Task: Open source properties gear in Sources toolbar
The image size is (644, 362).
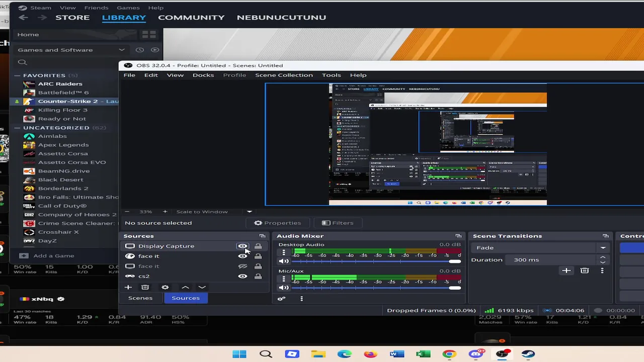Action: point(165,287)
